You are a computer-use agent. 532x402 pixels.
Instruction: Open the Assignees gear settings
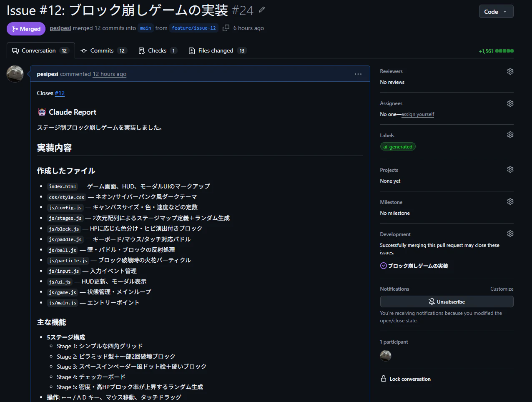click(510, 103)
